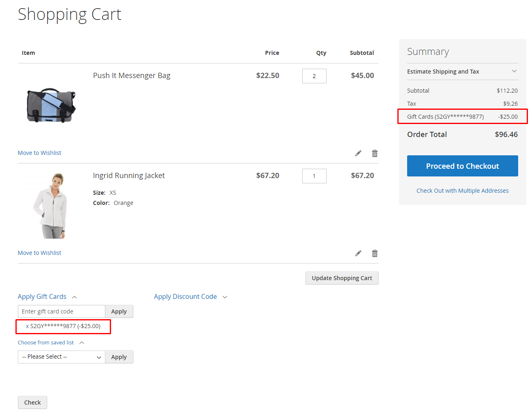Image resolution: width=532 pixels, height=420 pixels.
Task: Click the edit pencil for Push It Messenger Bag
Action: pyautogui.click(x=358, y=153)
